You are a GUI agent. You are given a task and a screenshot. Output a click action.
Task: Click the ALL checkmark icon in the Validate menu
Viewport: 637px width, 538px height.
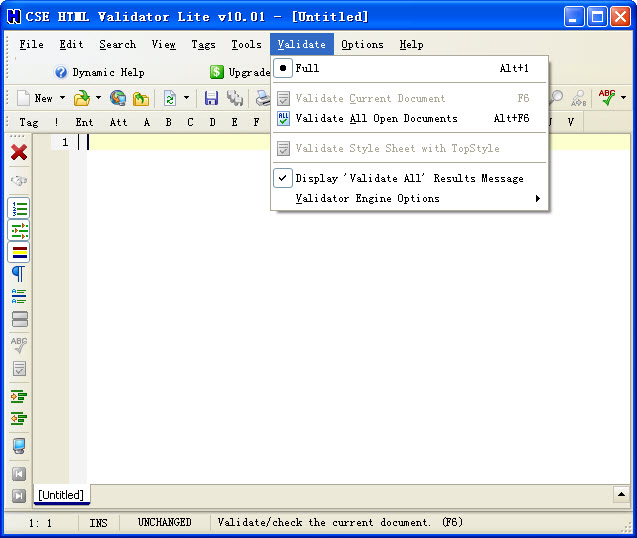pyautogui.click(x=283, y=118)
